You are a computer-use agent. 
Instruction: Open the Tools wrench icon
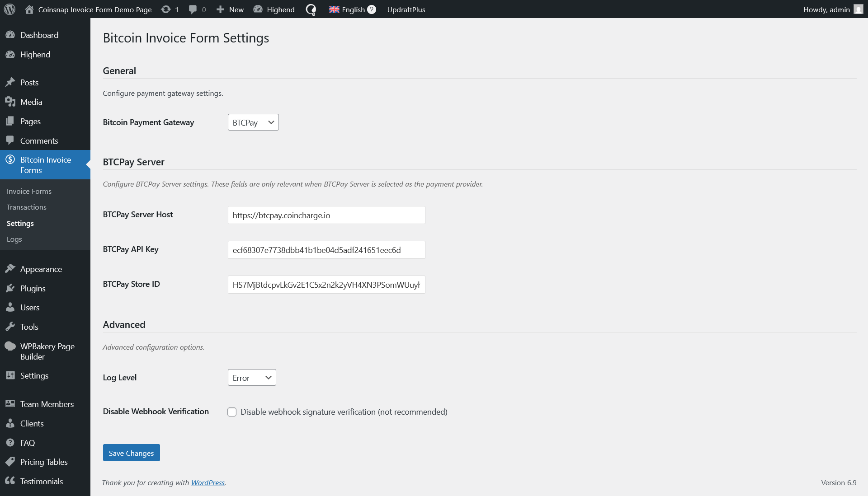pos(10,327)
